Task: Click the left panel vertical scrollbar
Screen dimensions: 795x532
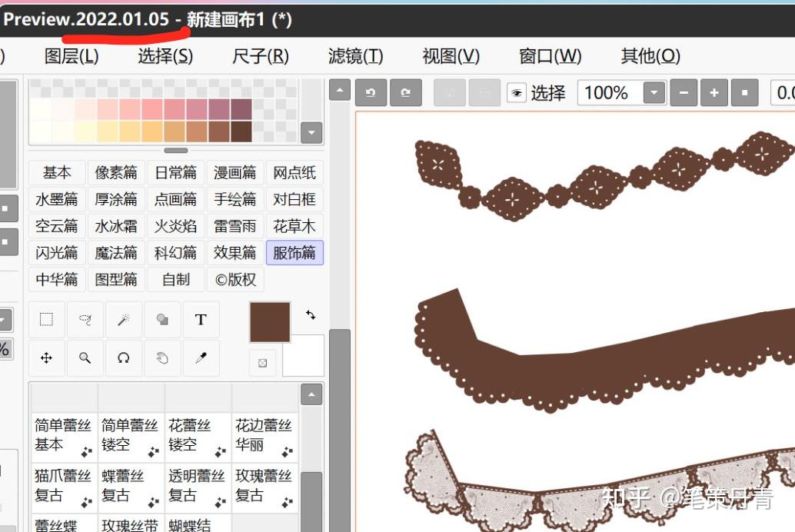Action: point(339,430)
